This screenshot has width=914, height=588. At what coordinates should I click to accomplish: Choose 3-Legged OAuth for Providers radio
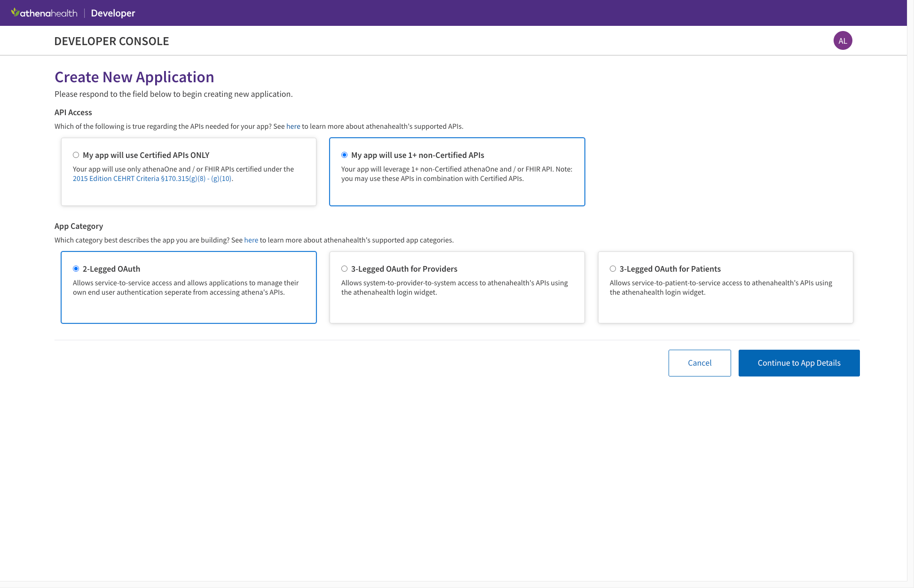[x=345, y=269]
